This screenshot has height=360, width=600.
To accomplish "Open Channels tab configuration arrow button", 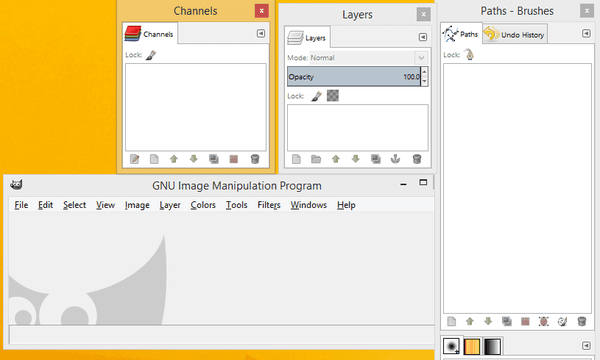I will [x=261, y=34].
